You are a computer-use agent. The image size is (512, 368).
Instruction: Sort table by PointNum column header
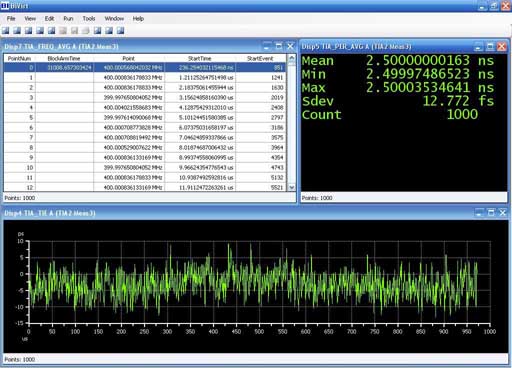point(20,58)
